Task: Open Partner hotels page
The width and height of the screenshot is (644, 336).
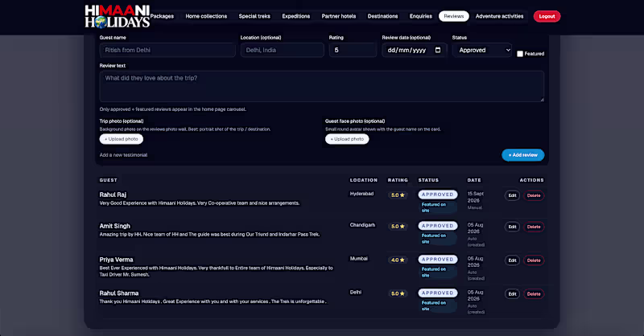Action: tap(339, 16)
